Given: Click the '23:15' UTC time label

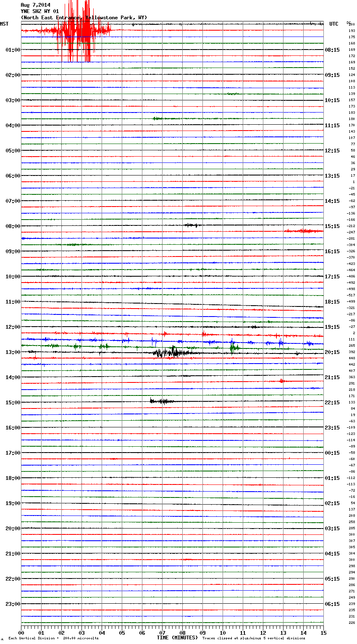Looking at the screenshot, I should coord(332,428).
